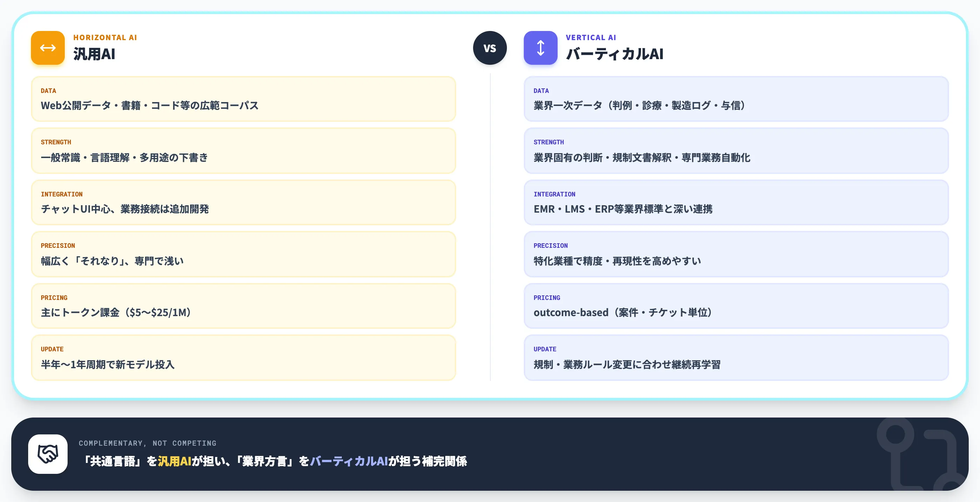The width and height of the screenshot is (980, 502).
Task: Click the handshake icon in the footer banner
Action: point(48,454)
